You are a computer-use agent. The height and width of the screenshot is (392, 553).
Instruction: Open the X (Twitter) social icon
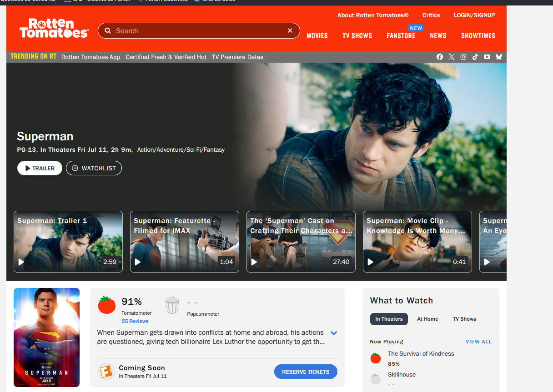click(452, 57)
